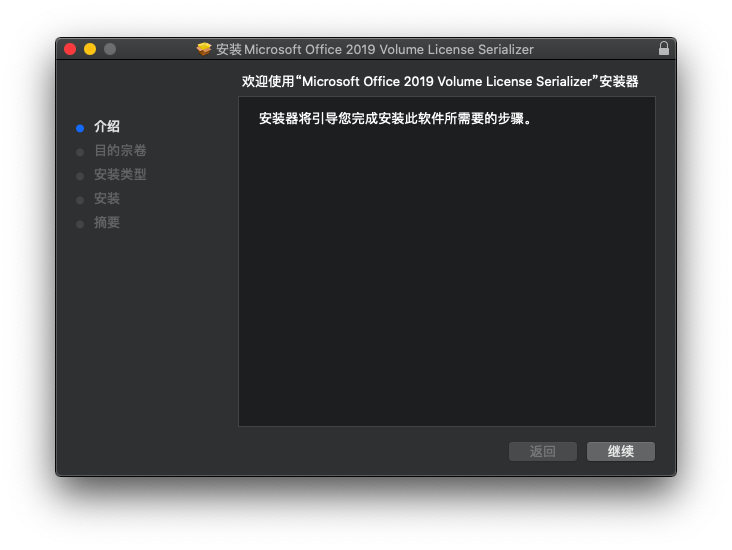Screen dimensions: 732x550
Task: Choose the 安装 step in the sidebar
Action: [x=107, y=199]
